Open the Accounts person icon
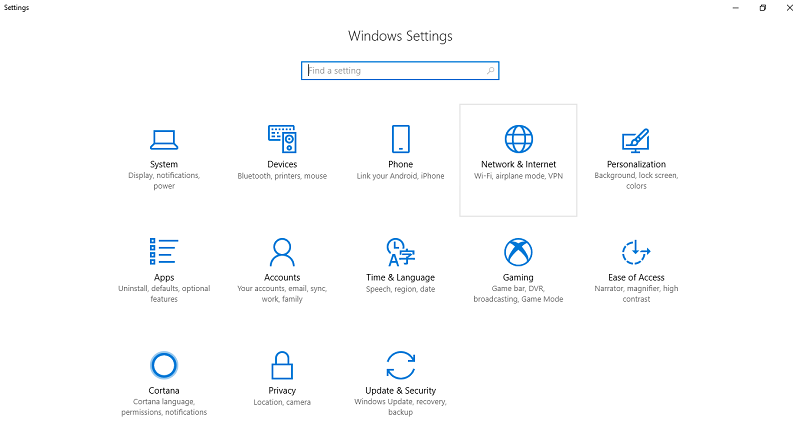This screenshot has height=426, width=800. coord(282,252)
